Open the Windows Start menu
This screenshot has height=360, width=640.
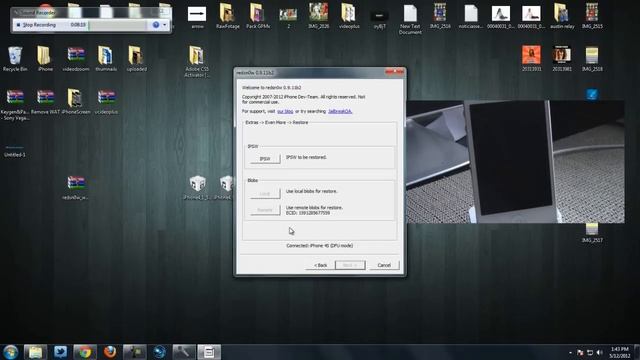pyautogui.click(x=10, y=352)
